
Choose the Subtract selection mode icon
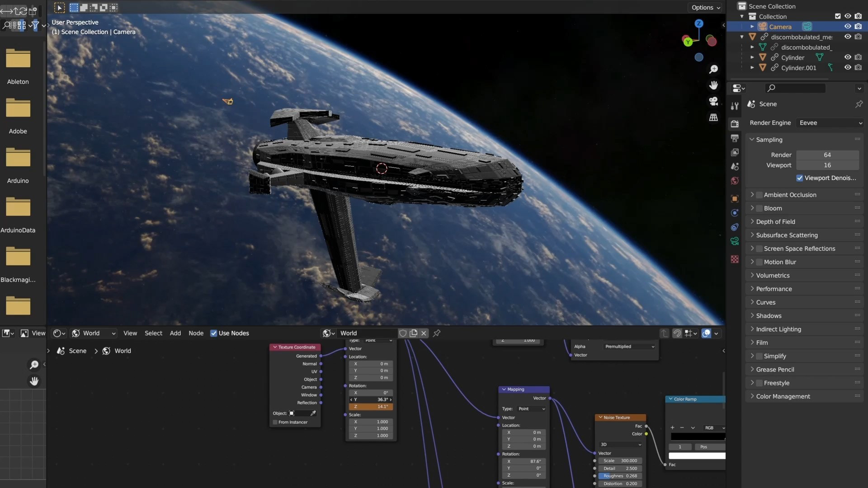pos(94,8)
